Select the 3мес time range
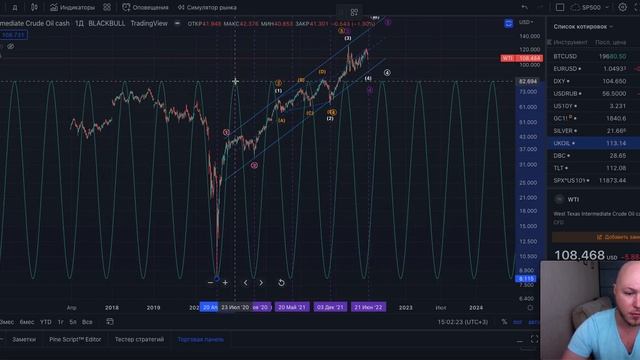 click(6, 322)
